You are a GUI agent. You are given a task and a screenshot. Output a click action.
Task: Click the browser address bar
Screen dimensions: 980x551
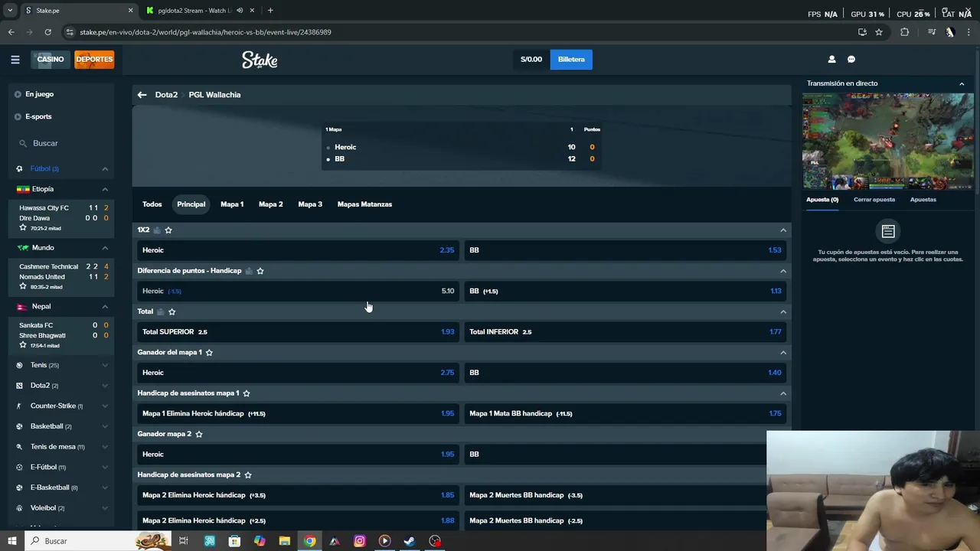coord(459,32)
